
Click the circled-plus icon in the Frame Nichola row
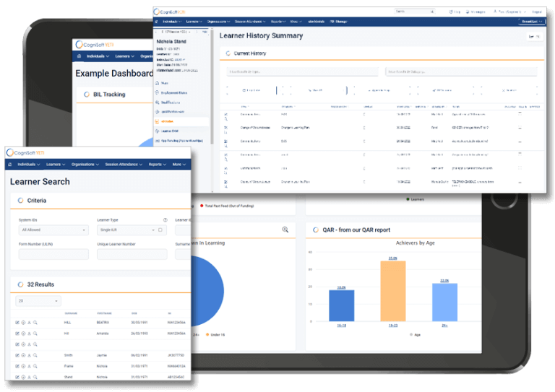23,366
